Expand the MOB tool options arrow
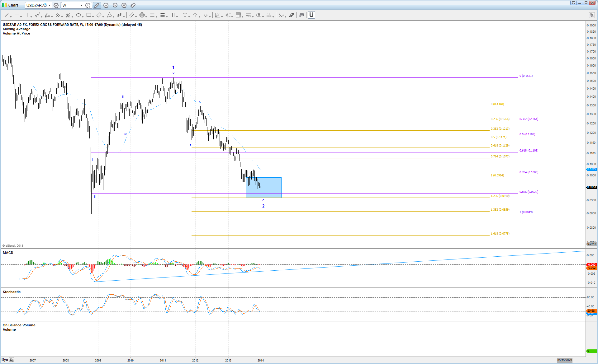The width and height of the screenshot is (598, 364). [x=253, y=16]
